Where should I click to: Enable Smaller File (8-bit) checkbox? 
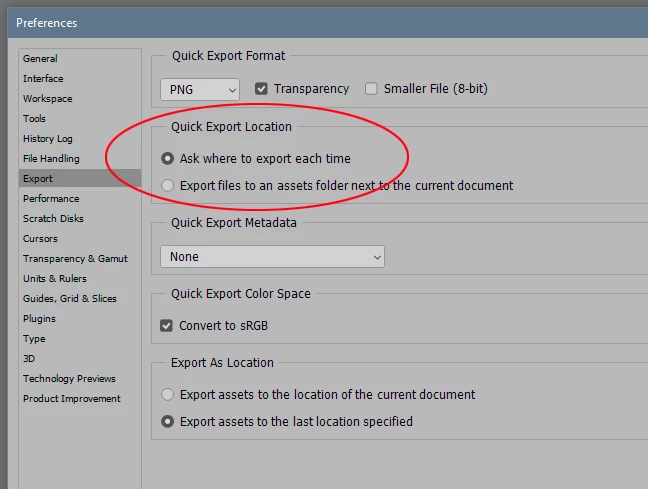(x=371, y=88)
